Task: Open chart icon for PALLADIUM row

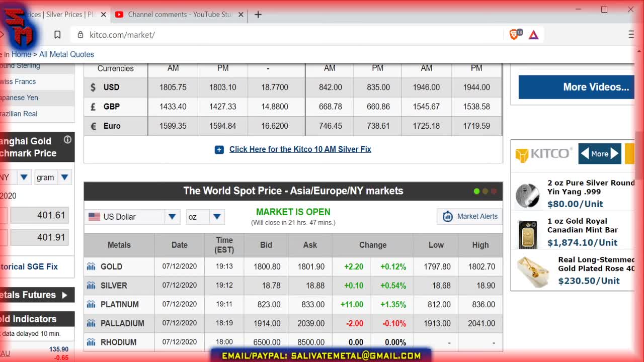Action: pos(91,323)
